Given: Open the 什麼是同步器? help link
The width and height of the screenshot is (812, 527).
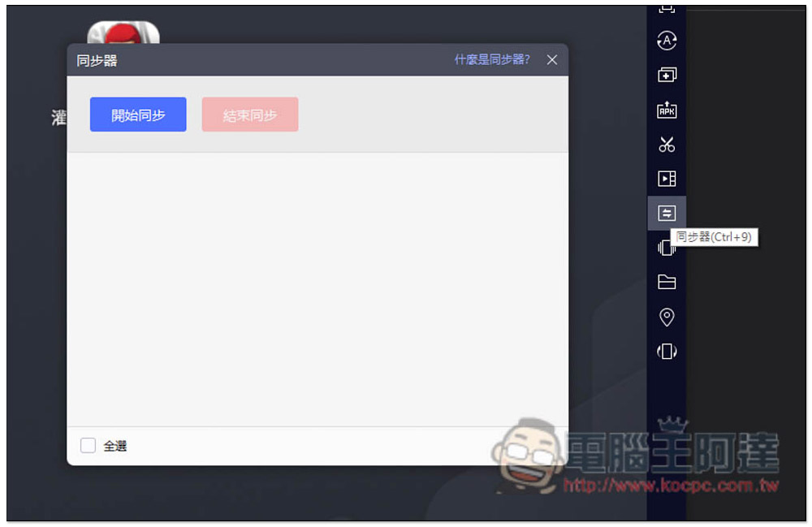Looking at the screenshot, I should (x=492, y=59).
